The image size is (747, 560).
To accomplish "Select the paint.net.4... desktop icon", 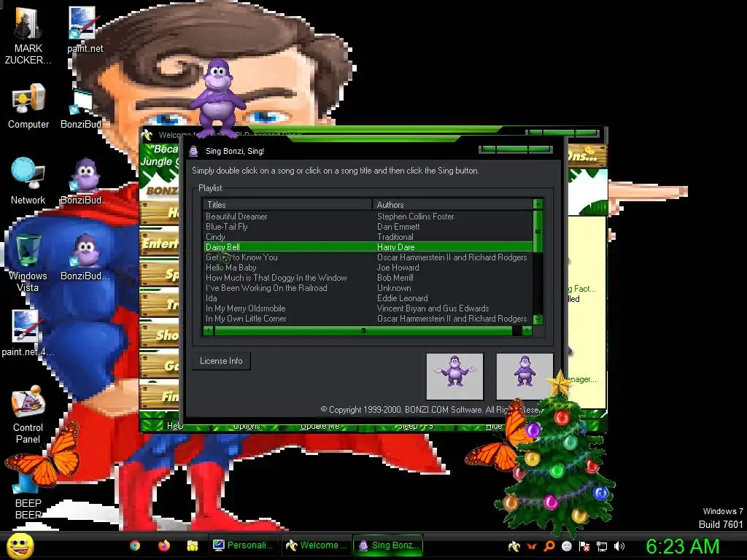I will pyautogui.click(x=27, y=333).
